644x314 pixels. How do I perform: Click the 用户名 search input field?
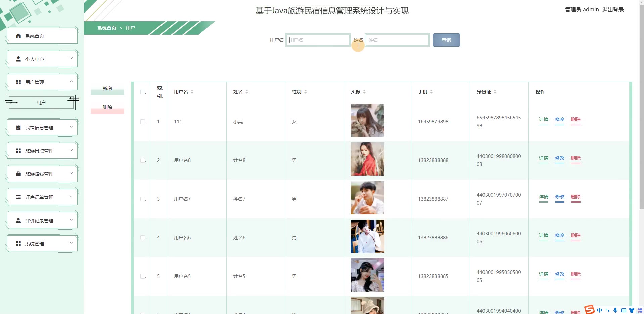[318, 40]
